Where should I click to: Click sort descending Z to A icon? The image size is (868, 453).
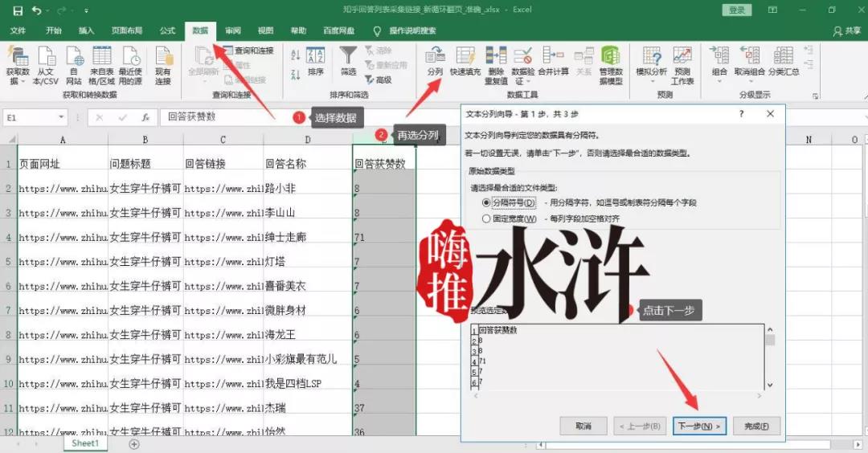pos(296,74)
